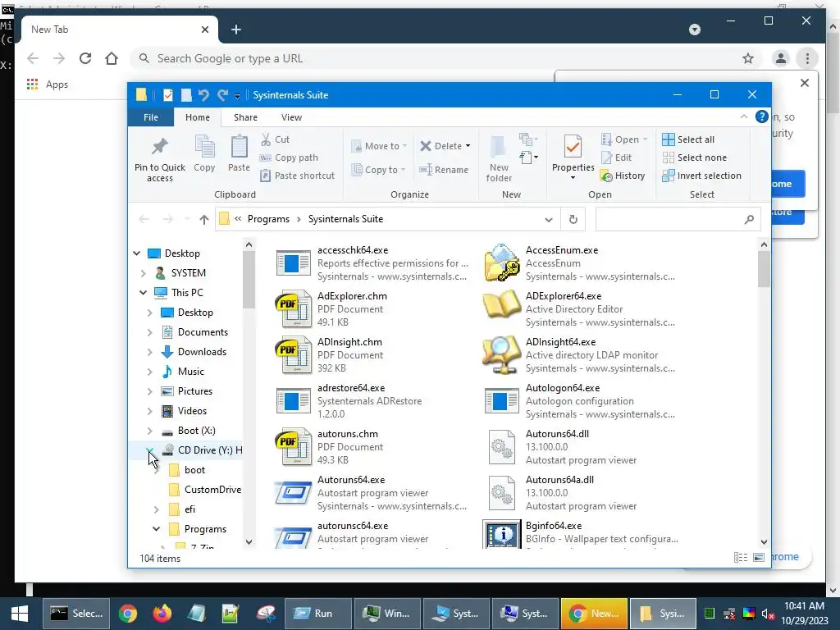Click Chrome home button
The height and width of the screenshot is (630, 840).
[x=112, y=58]
